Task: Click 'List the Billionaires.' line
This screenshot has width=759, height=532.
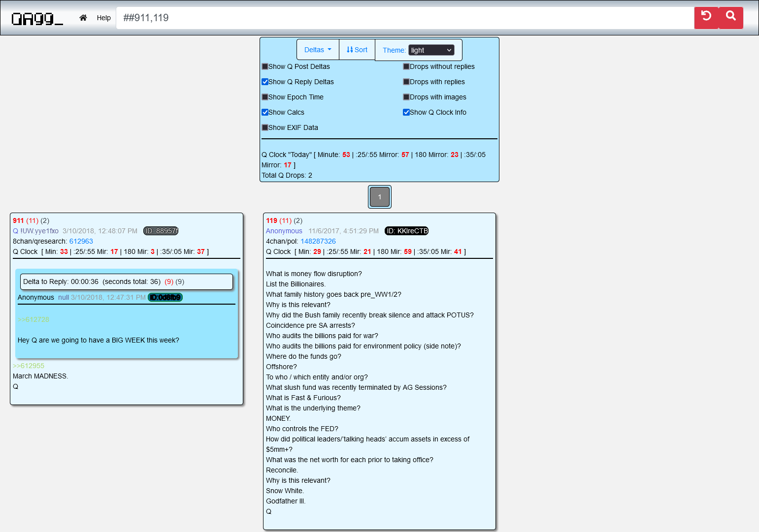Action: tap(296, 284)
